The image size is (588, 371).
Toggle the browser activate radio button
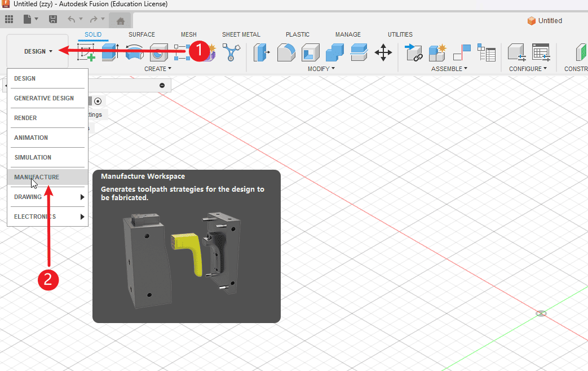tap(98, 101)
